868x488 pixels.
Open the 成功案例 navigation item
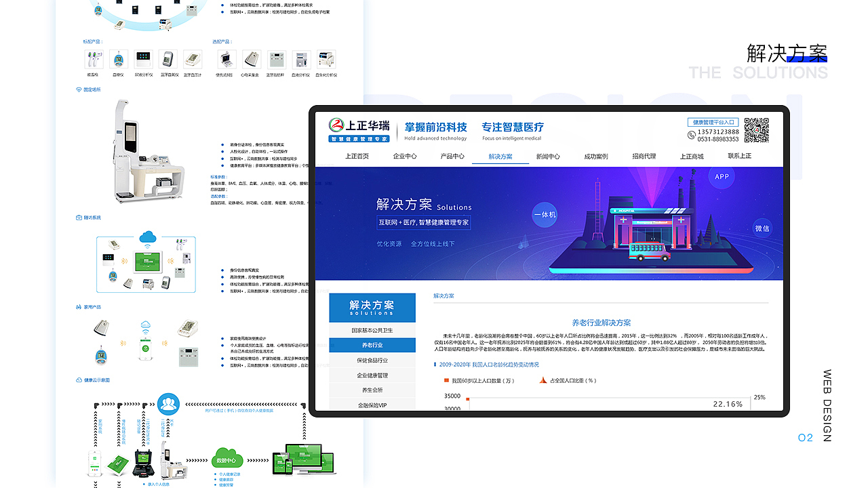[596, 157]
